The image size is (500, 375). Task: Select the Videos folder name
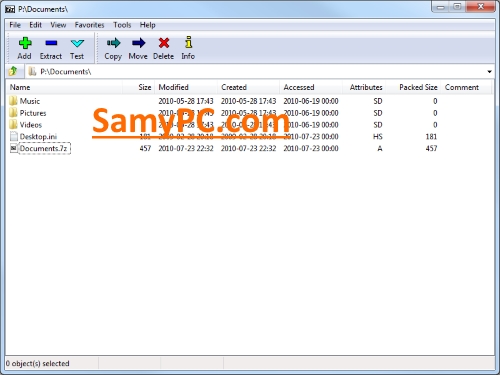click(31, 125)
